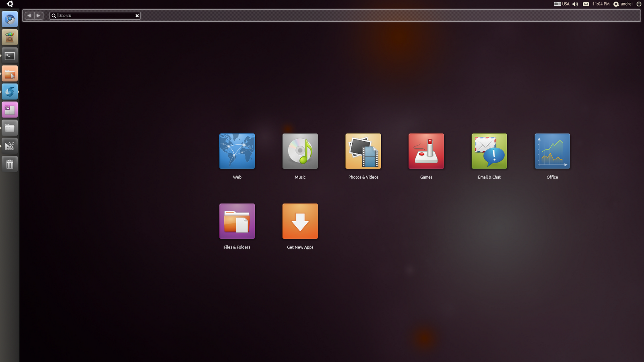Clear the search field with X
The image size is (644, 362).
coord(137,16)
